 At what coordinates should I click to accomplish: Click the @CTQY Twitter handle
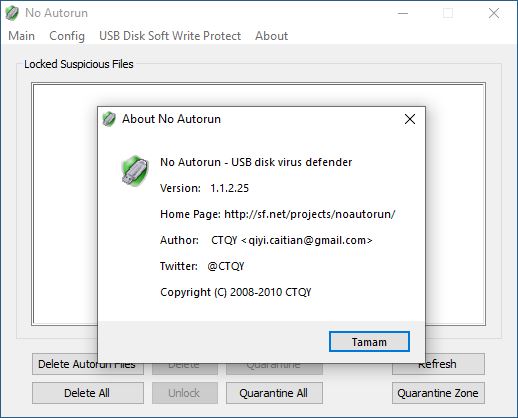point(226,266)
